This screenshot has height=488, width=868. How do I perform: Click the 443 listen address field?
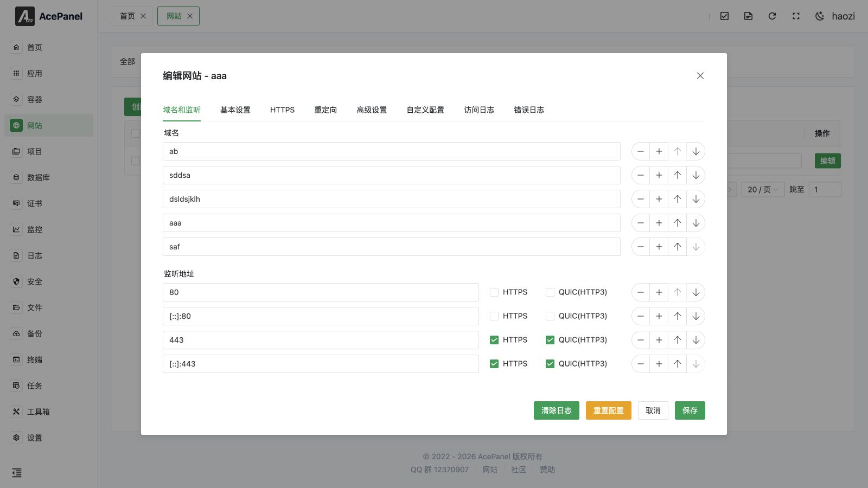[x=321, y=340]
